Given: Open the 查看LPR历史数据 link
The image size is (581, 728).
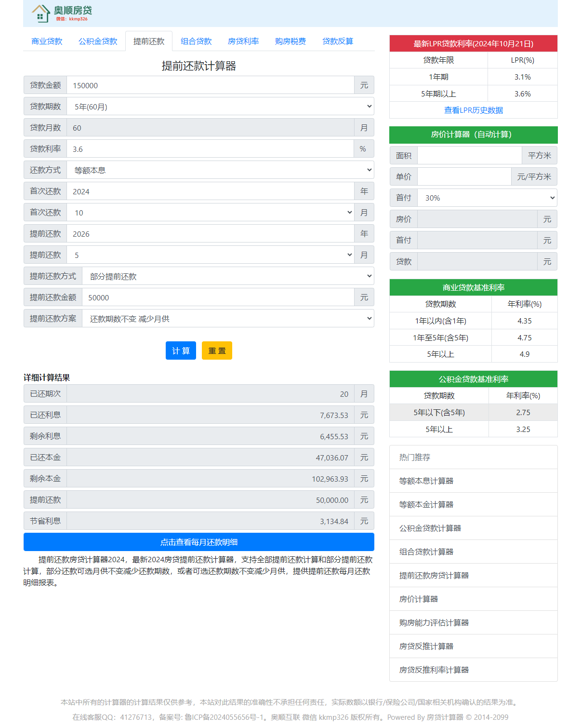Looking at the screenshot, I should [473, 110].
